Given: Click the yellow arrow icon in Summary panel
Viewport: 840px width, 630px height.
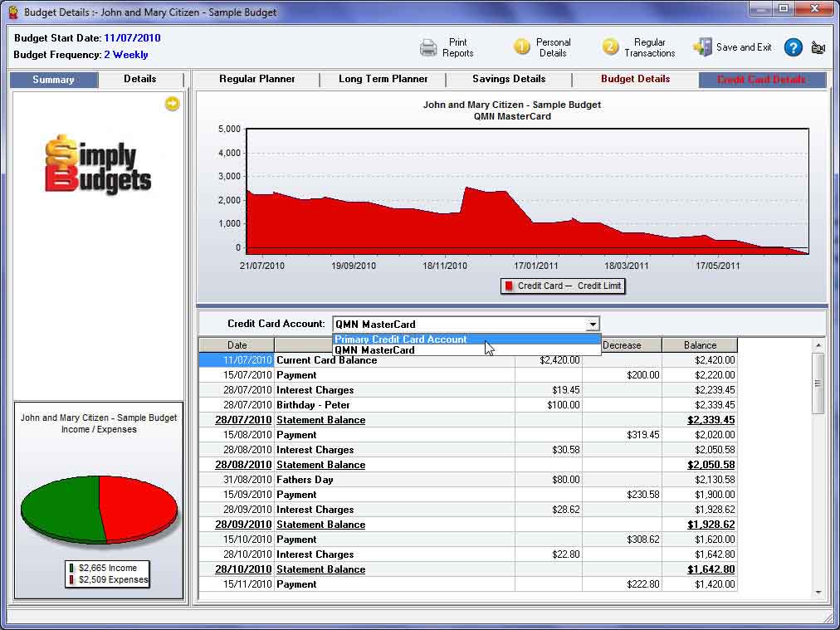Looking at the screenshot, I should point(172,104).
